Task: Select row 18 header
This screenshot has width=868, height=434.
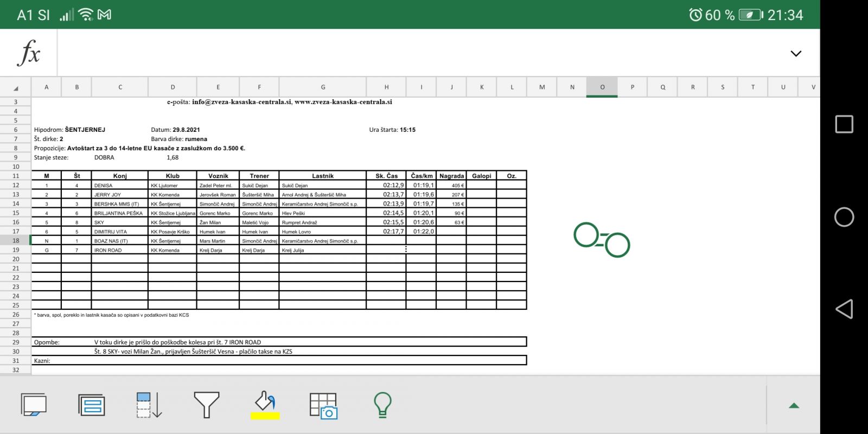Action: tap(16, 240)
